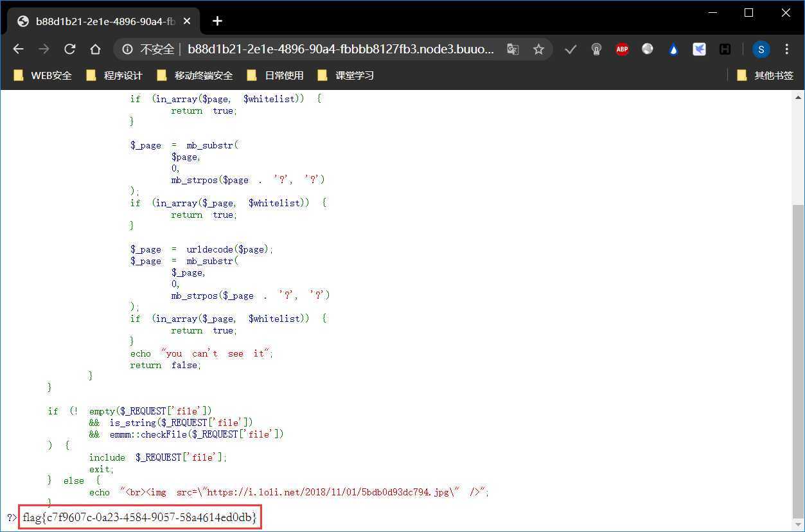The height and width of the screenshot is (532, 805).
Task: Click the forward navigation arrow
Action: click(44, 49)
